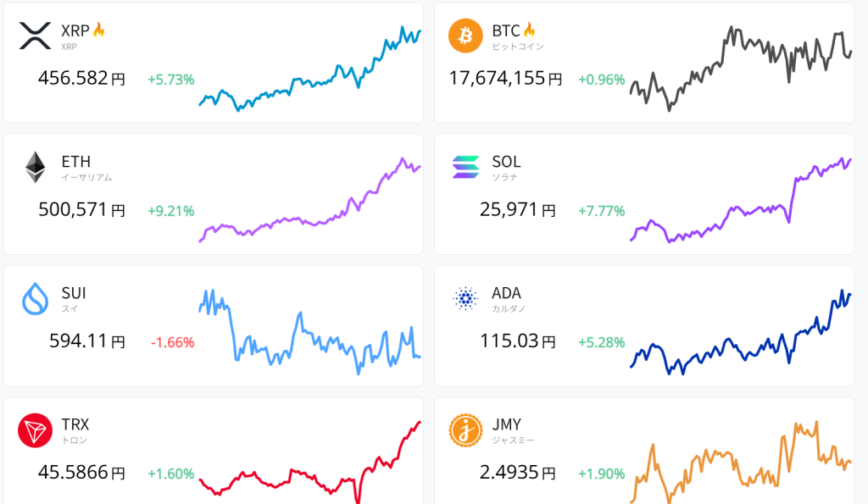Image resolution: width=868 pixels, height=504 pixels.
Task: Click the flame icon beside BTC
Action: [x=530, y=30]
